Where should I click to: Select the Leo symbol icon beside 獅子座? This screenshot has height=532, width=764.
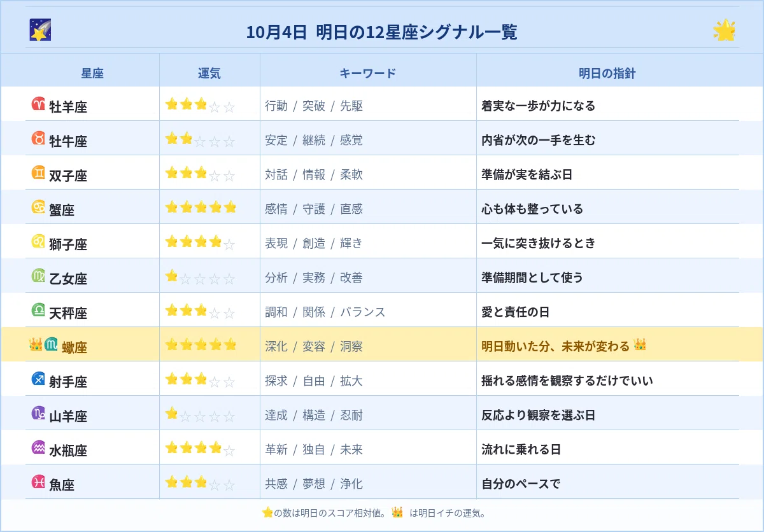(x=38, y=241)
